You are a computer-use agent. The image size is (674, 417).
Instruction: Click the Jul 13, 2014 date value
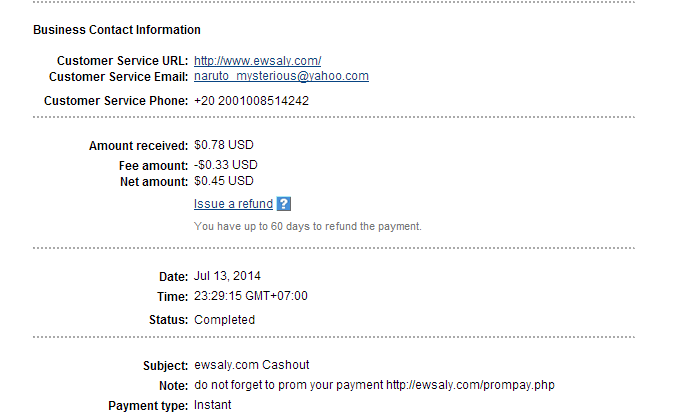pos(228,276)
